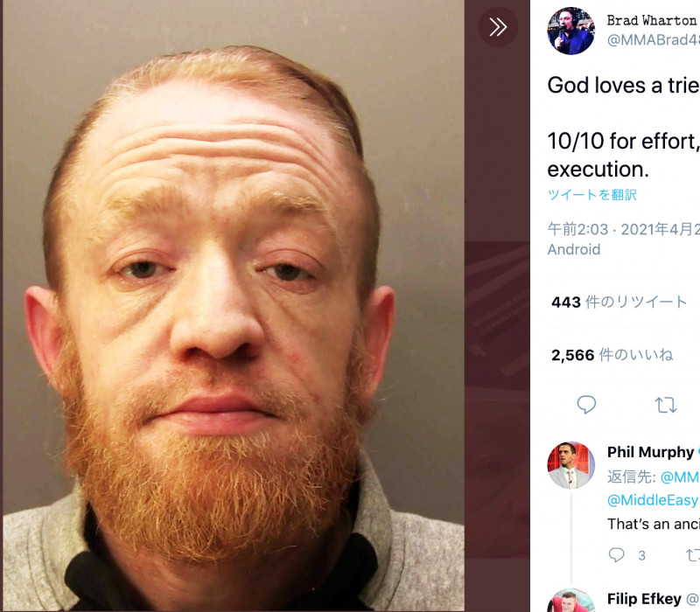Screen dimensions: 700x612
Task: Reply to Phil Murphy's comment icon
Action: [x=617, y=555]
